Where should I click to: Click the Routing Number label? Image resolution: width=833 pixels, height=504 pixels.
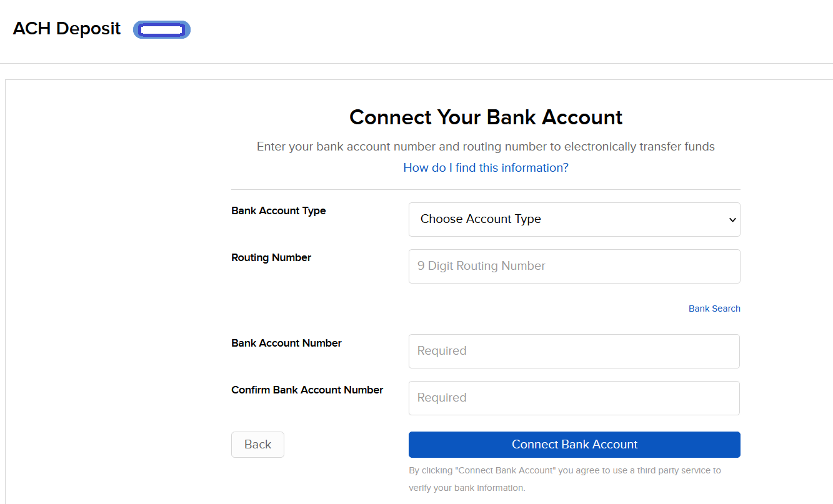click(271, 257)
